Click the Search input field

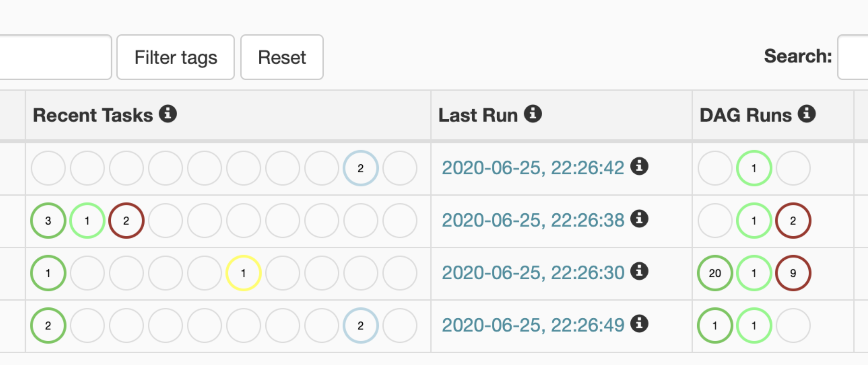coord(853,57)
